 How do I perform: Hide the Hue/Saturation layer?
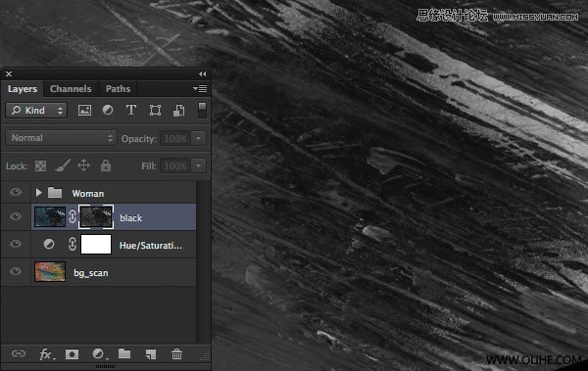(x=16, y=244)
